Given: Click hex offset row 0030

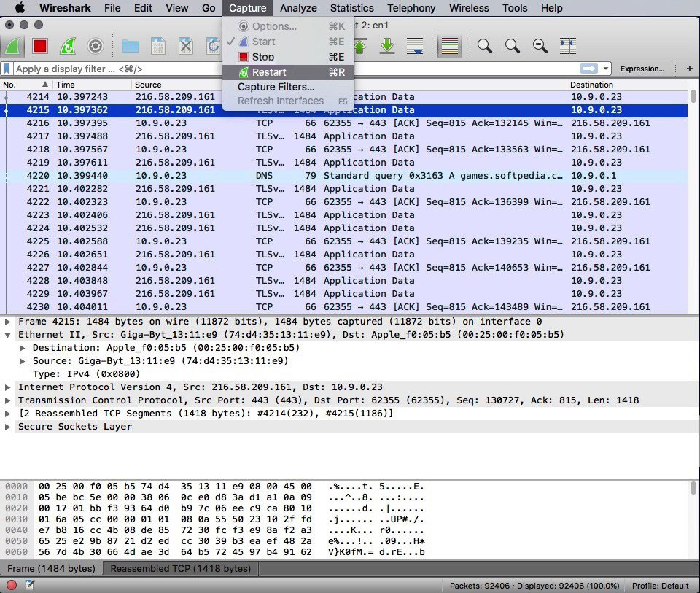Looking at the screenshot, I should click(x=17, y=519).
